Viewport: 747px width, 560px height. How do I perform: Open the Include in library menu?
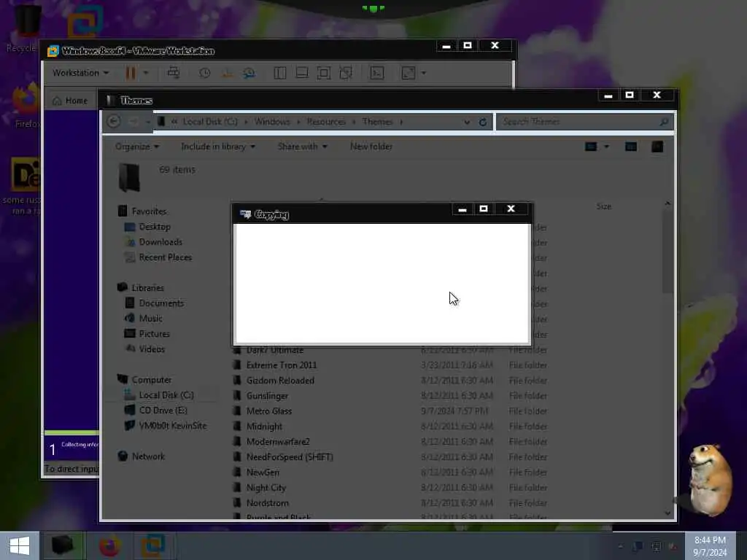(x=217, y=146)
